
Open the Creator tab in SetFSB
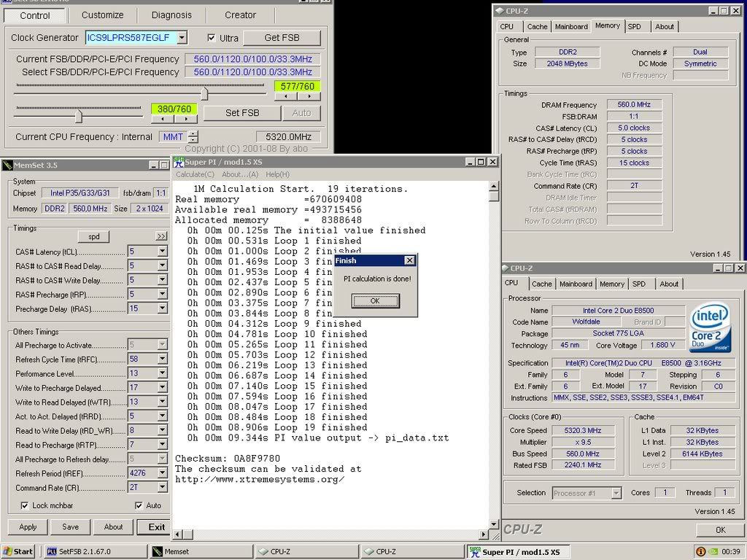click(x=240, y=15)
